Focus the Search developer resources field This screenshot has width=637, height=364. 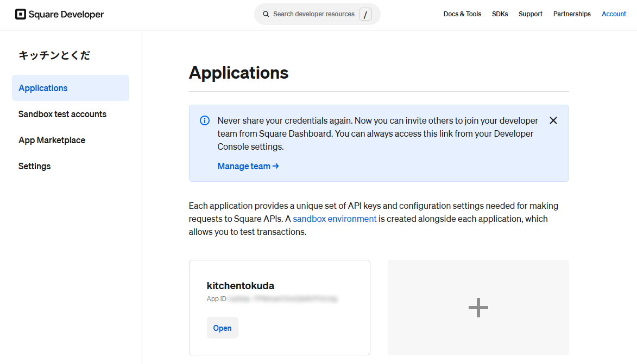[x=317, y=14]
